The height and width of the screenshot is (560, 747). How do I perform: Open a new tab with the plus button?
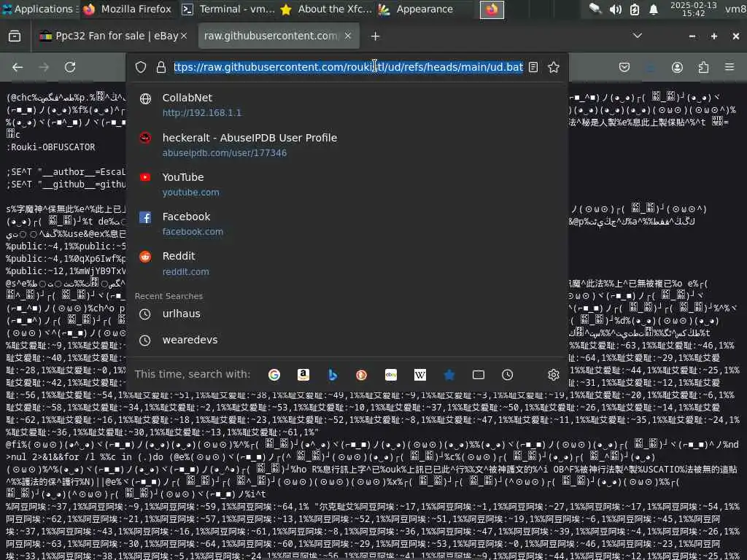pos(376,36)
